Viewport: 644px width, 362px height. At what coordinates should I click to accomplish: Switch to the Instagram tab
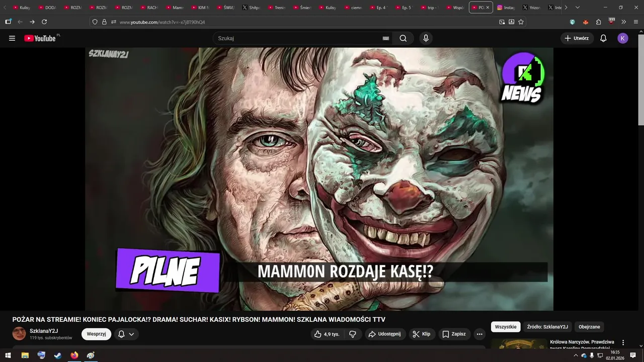click(506, 8)
